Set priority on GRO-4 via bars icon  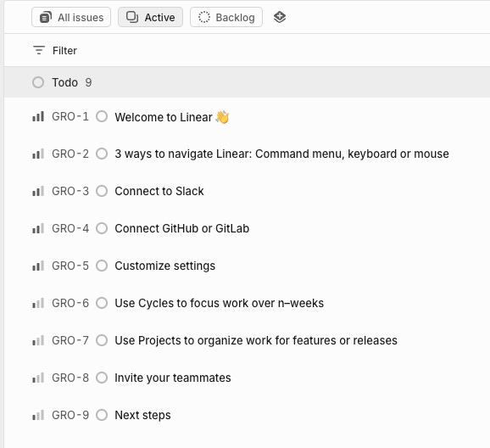[x=38, y=228]
